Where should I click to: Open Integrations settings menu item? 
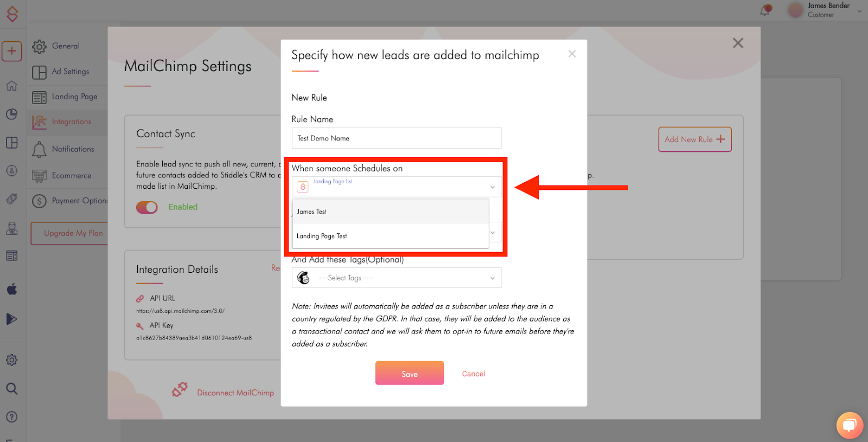click(x=68, y=122)
